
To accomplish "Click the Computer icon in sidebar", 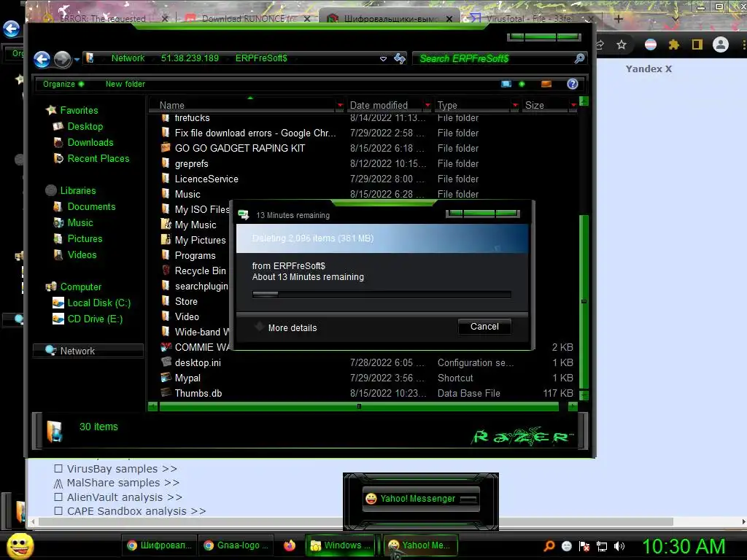I will click(x=51, y=287).
